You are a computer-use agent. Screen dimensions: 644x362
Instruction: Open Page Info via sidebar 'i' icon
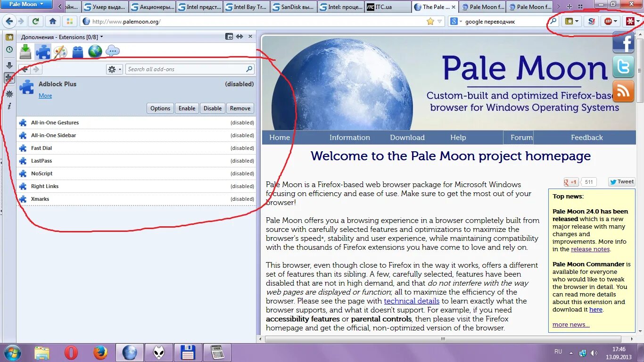pyautogui.click(x=9, y=106)
